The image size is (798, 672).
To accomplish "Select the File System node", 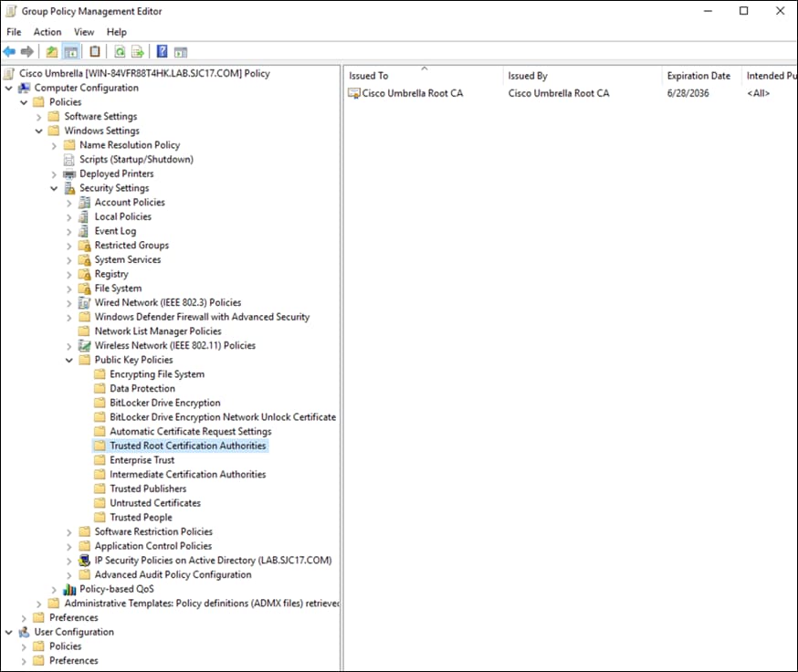I will (118, 289).
